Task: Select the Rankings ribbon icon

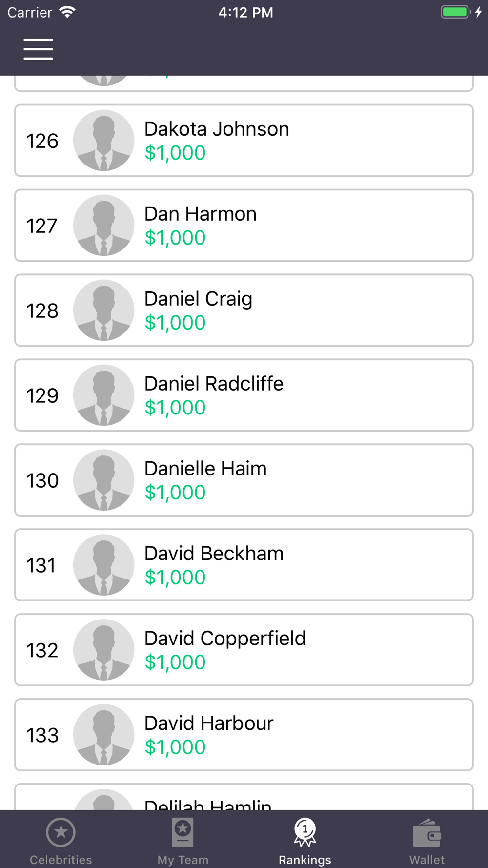Action: pyautogui.click(x=305, y=832)
